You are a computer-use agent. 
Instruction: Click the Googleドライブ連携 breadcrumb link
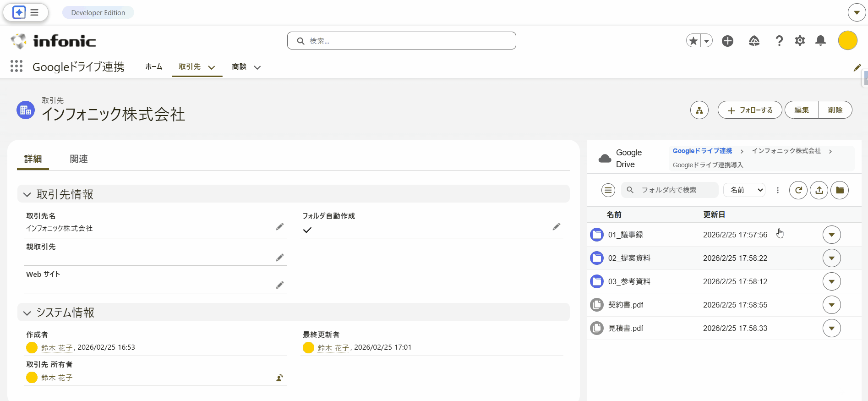pyautogui.click(x=702, y=151)
